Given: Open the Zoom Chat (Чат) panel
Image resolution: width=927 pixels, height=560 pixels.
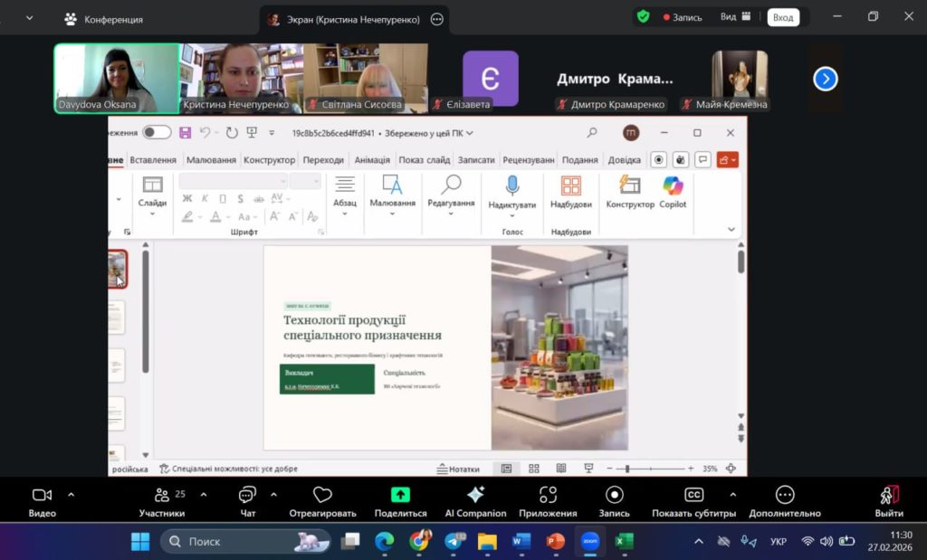Looking at the screenshot, I should pos(247,495).
